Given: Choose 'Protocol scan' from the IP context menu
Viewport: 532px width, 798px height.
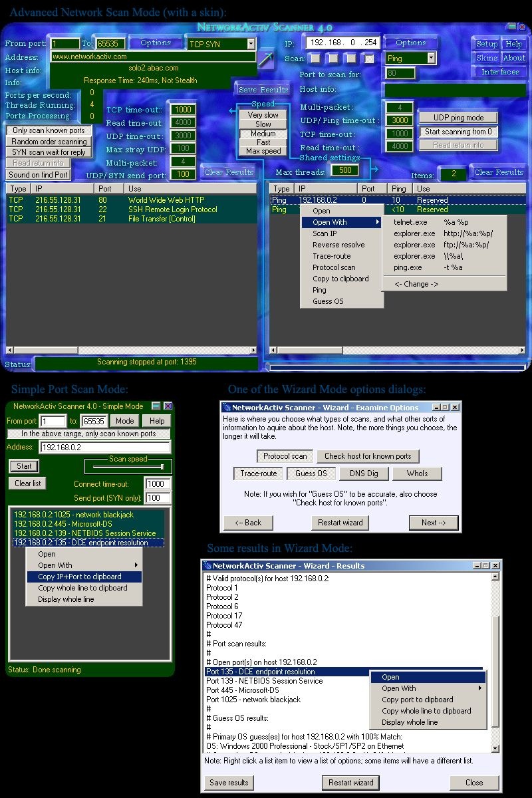Looking at the screenshot, I should (x=342, y=267).
